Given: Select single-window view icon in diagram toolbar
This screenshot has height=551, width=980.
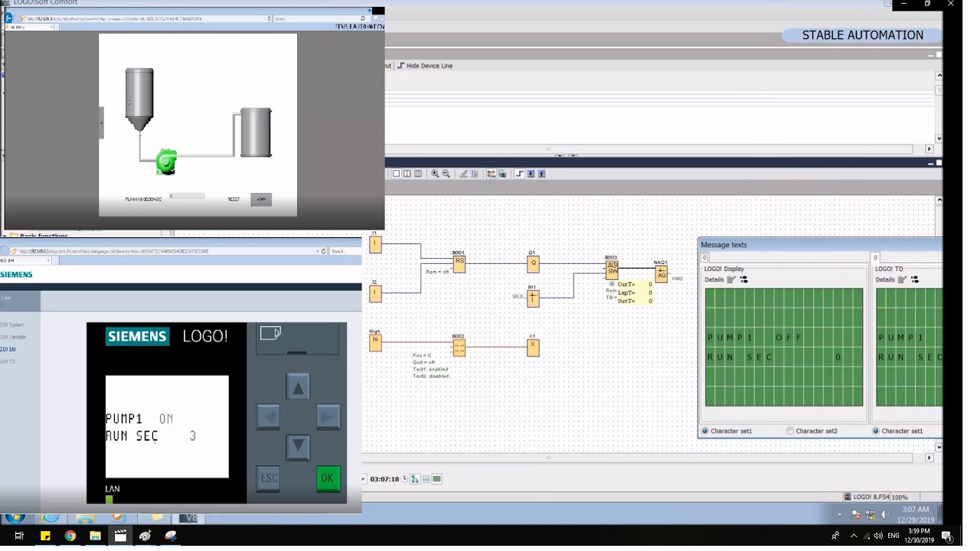Looking at the screenshot, I should tap(396, 174).
